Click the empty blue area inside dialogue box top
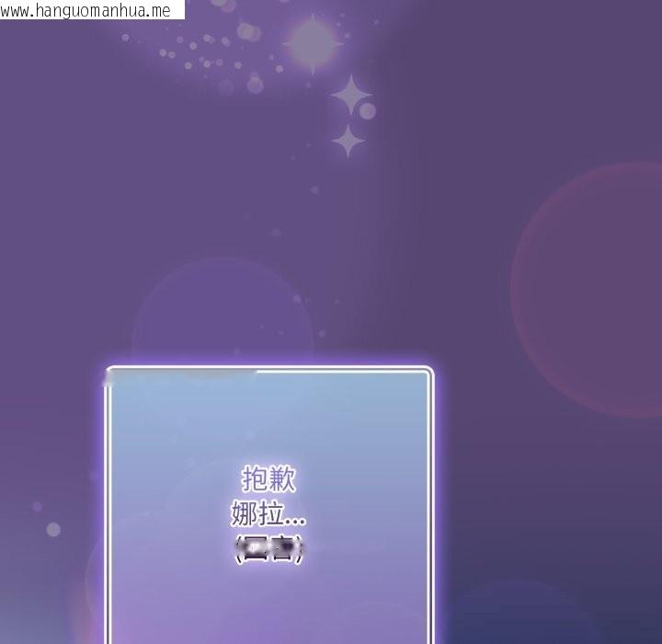The width and height of the screenshot is (662, 644). [x=269, y=414]
